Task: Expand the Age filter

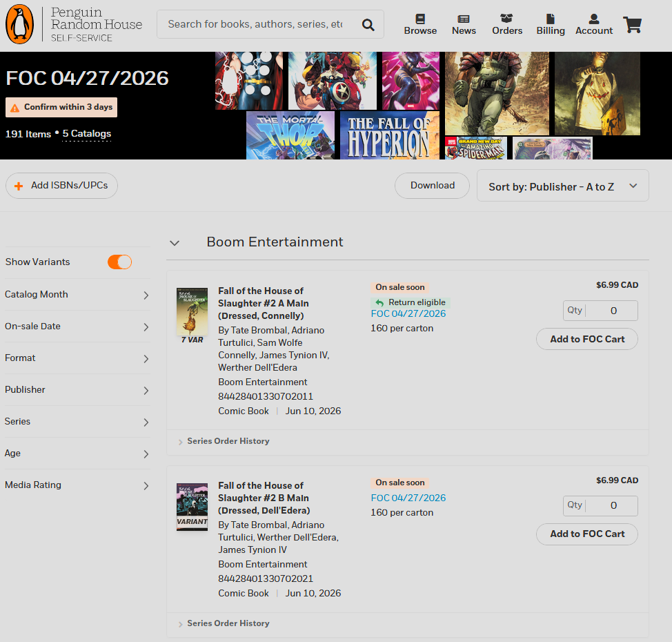Action: [x=77, y=454]
